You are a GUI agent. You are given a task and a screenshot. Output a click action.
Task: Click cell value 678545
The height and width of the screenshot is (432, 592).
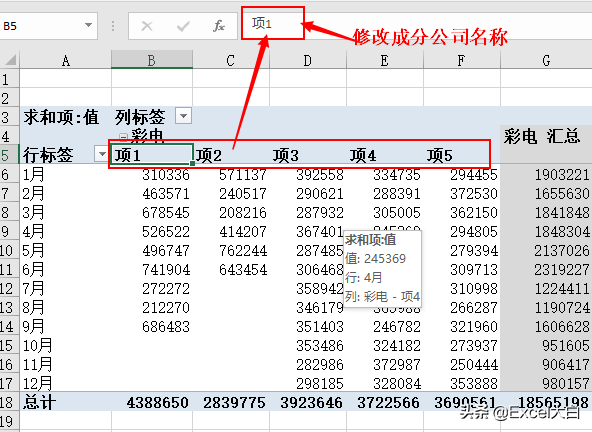(x=166, y=213)
